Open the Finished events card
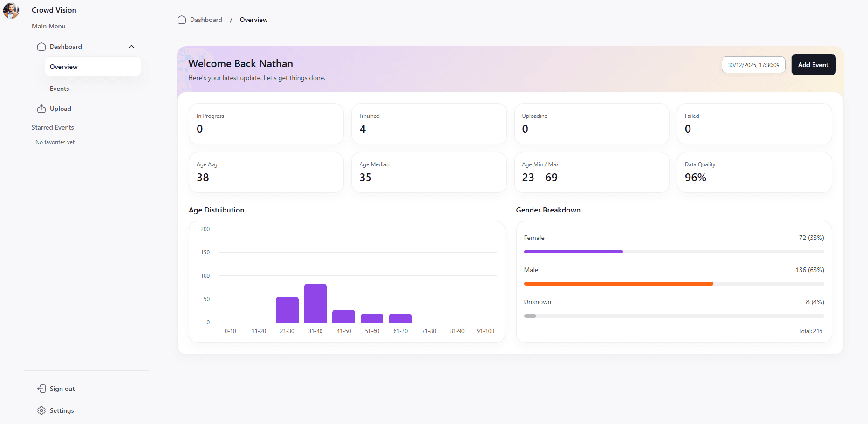868x424 pixels. click(429, 124)
